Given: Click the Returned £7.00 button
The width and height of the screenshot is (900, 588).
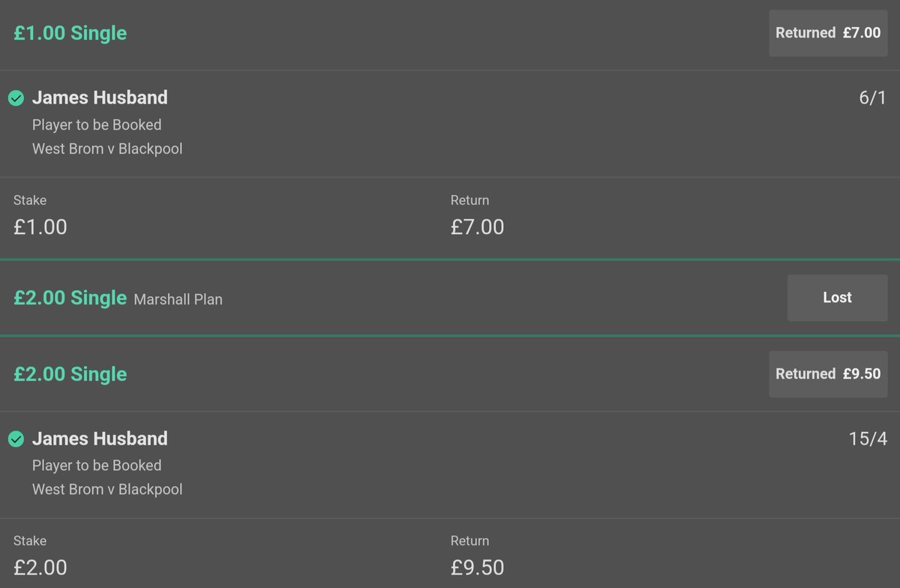Looking at the screenshot, I should [828, 33].
